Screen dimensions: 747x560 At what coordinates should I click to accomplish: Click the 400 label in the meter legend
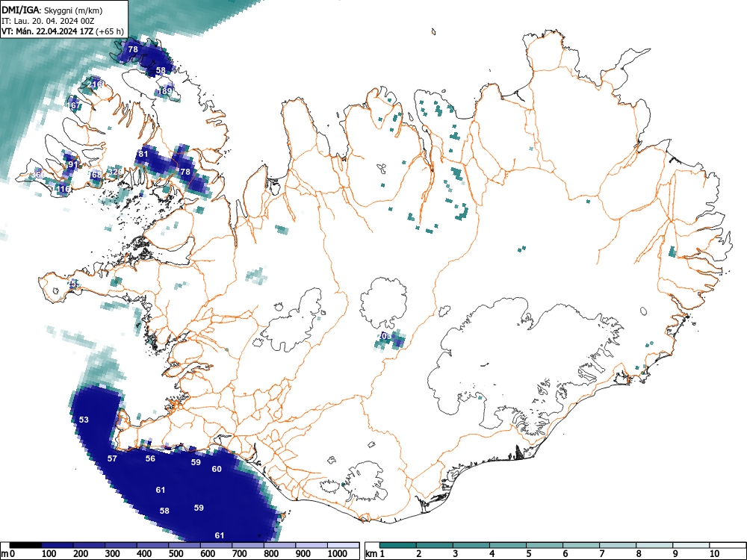pyautogui.click(x=144, y=554)
